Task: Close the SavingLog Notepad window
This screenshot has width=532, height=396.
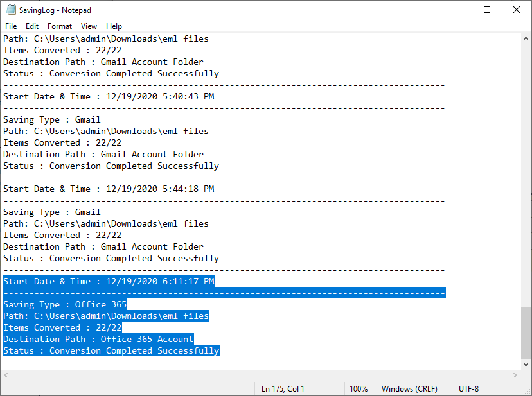Action: coord(517,10)
